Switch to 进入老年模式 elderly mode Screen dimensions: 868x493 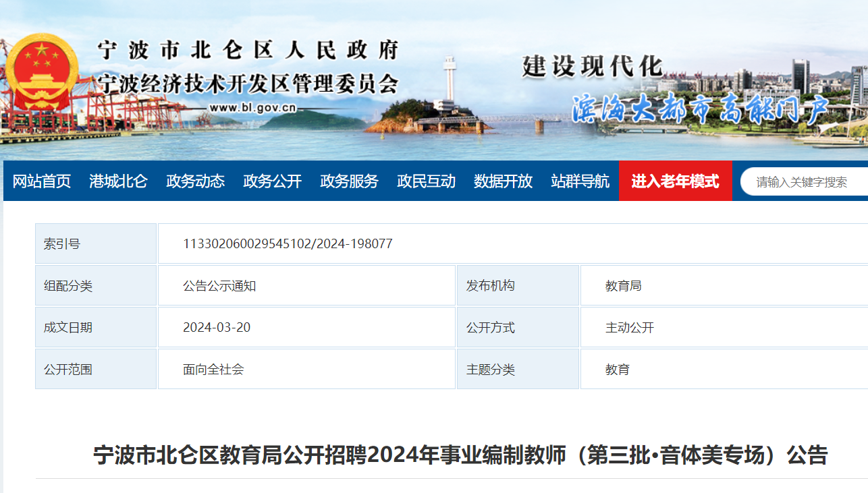[676, 181]
